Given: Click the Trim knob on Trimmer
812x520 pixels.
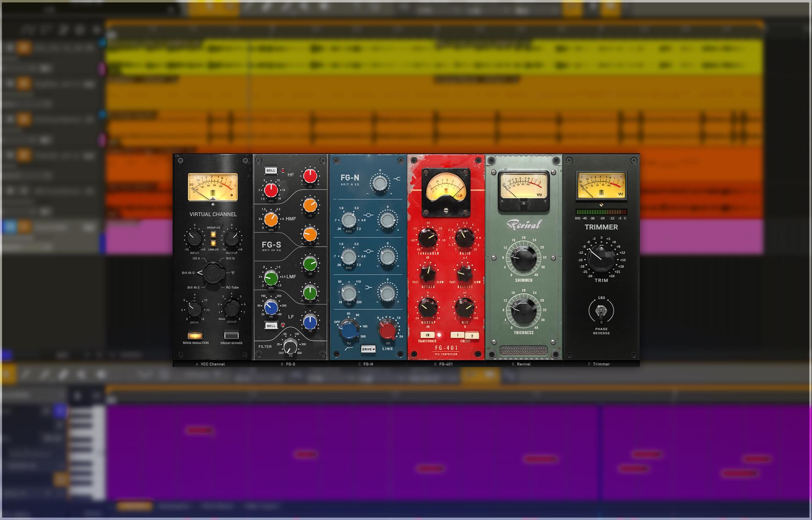Looking at the screenshot, I should pos(601,258).
